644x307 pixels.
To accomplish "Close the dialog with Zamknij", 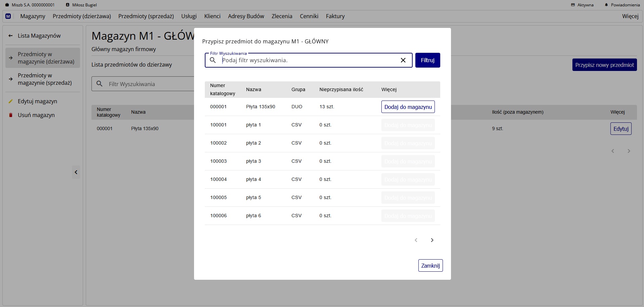I will (x=430, y=266).
